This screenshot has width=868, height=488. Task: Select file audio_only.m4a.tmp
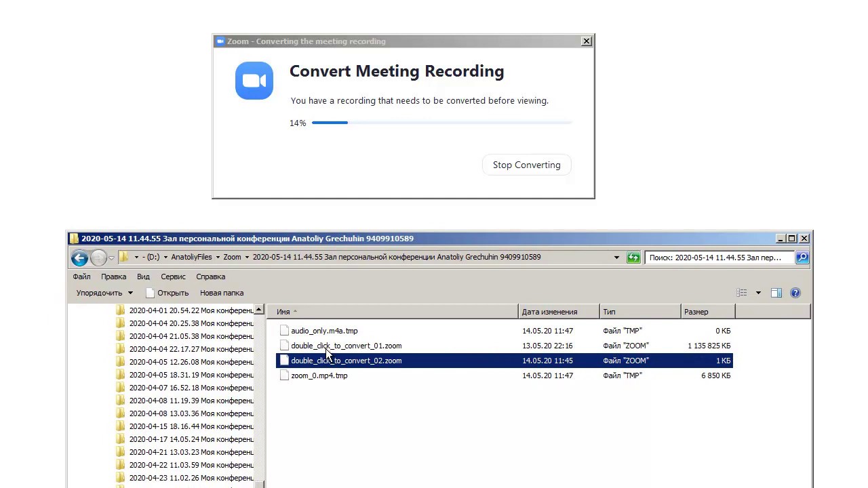324,331
